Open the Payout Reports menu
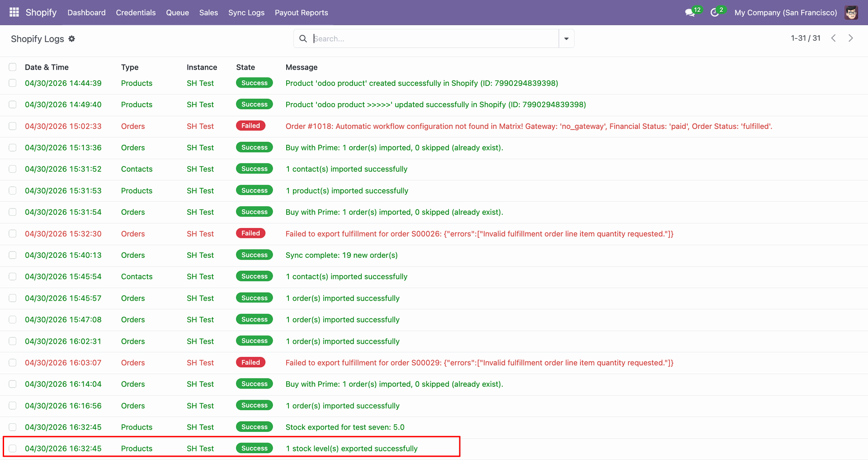 [302, 13]
